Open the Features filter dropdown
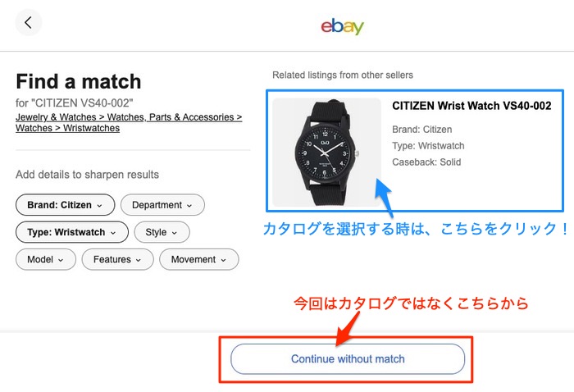This screenshot has height=392, width=574. tap(116, 259)
